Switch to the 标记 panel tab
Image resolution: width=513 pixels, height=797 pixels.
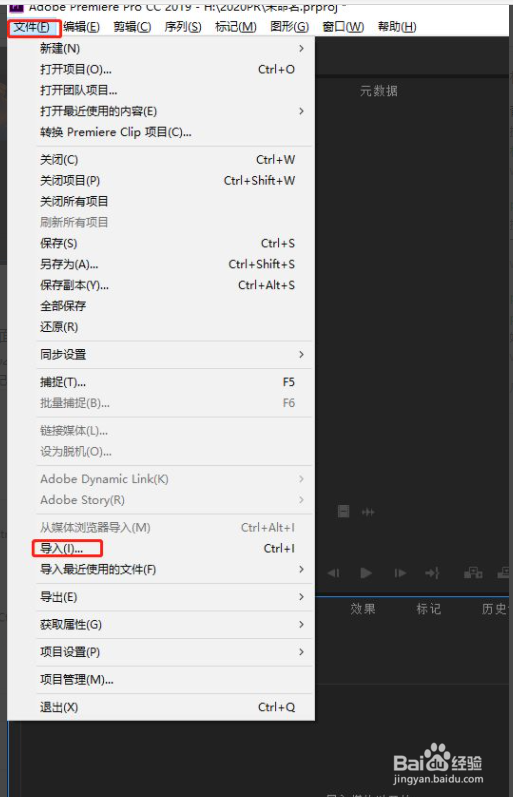point(429,609)
